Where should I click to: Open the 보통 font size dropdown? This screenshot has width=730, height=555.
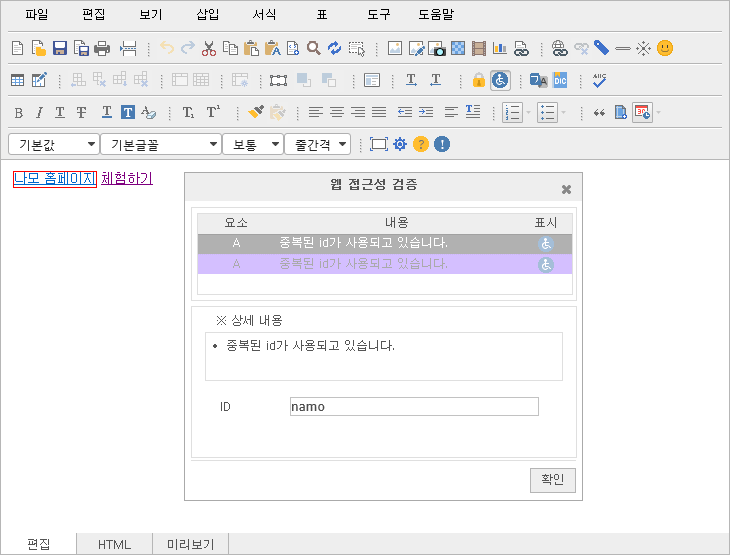pyautogui.click(x=253, y=144)
